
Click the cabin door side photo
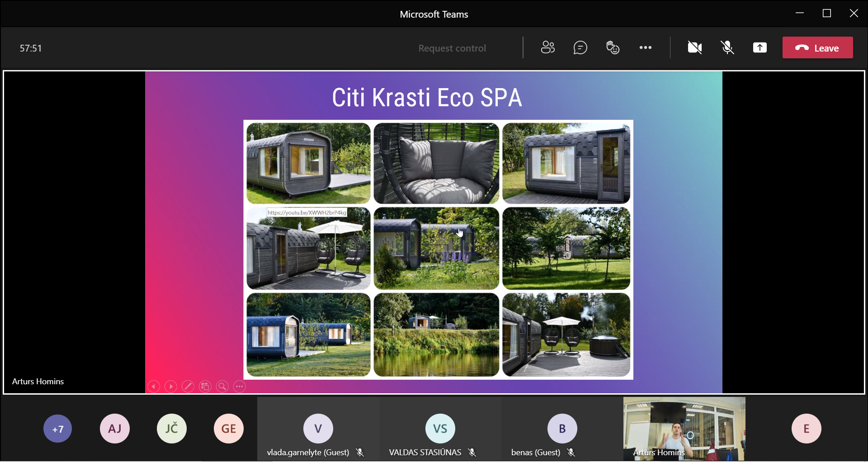(566, 163)
